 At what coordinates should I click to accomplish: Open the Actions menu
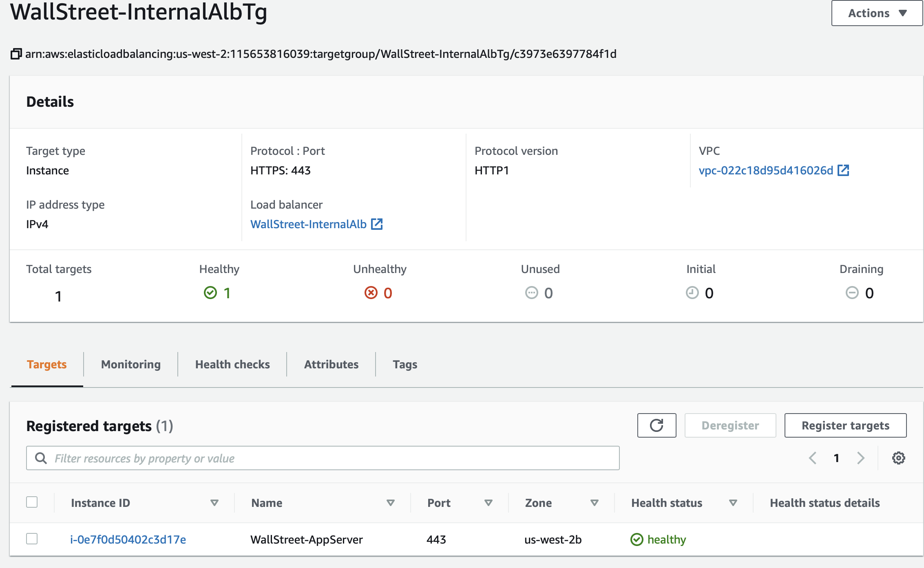[875, 13]
